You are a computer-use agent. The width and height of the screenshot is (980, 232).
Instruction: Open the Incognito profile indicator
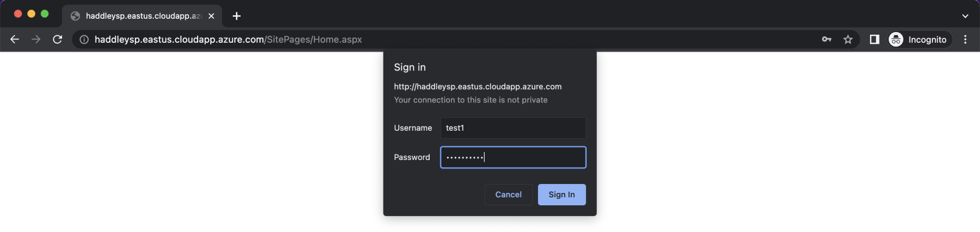pyautogui.click(x=919, y=39)
